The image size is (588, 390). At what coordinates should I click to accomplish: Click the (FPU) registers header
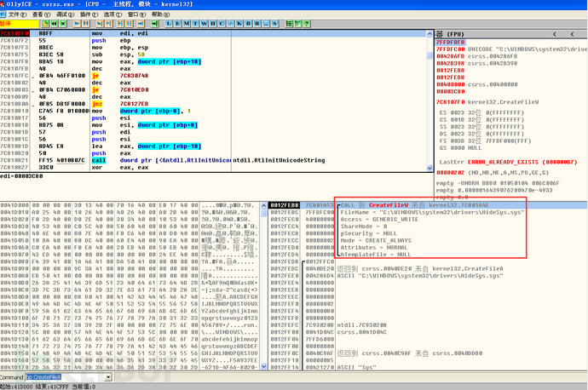(455, 34)
